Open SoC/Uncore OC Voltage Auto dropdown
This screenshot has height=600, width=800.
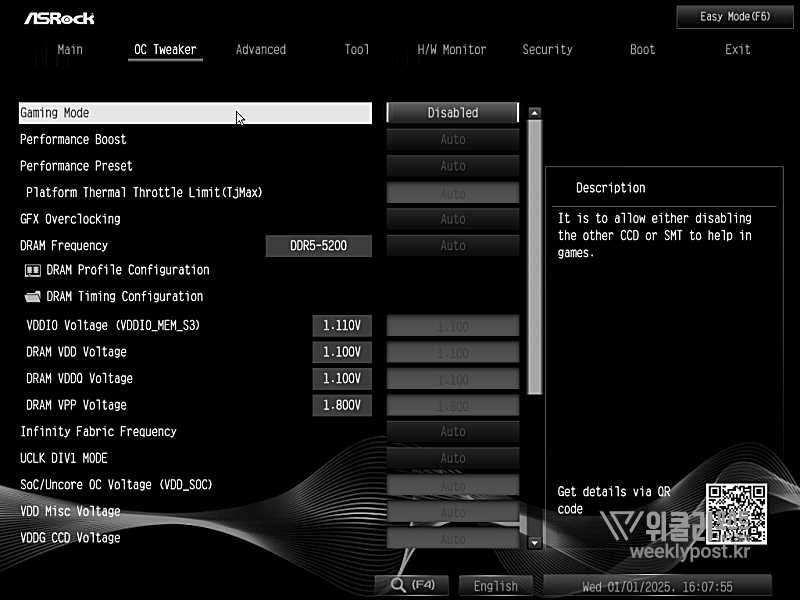coord(453,485)
